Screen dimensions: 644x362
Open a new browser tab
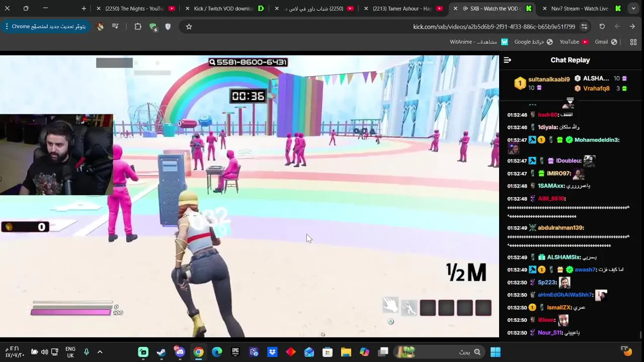pyautogui.click(x=84, y=9)
